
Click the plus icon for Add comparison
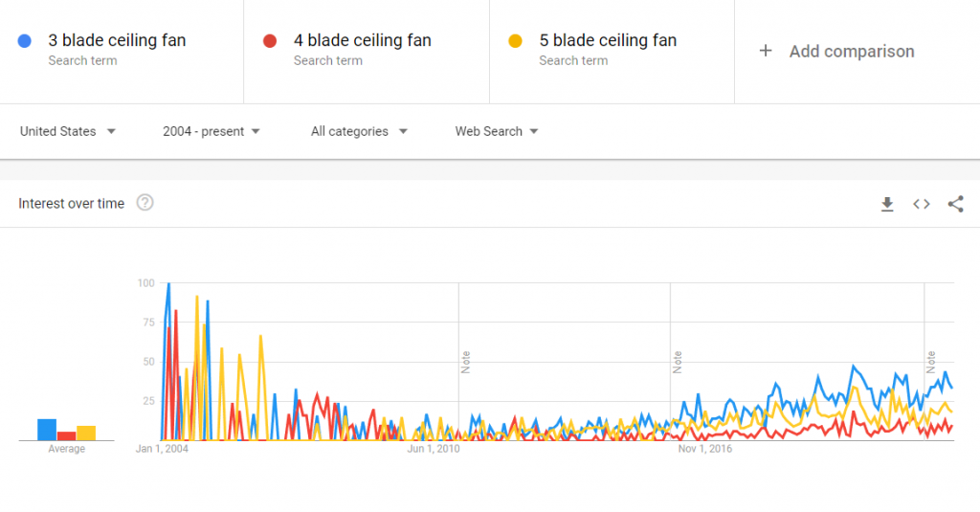(766, 51)
